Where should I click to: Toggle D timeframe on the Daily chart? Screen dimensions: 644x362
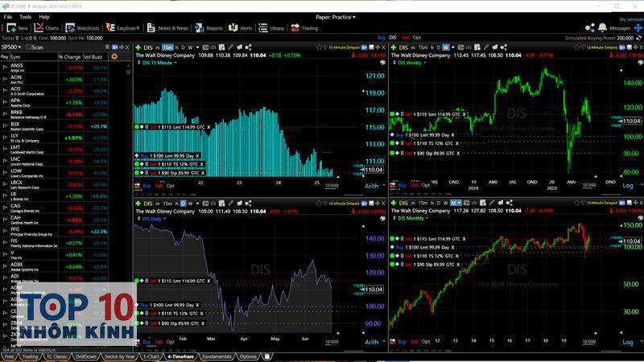(x=184, y=204)
